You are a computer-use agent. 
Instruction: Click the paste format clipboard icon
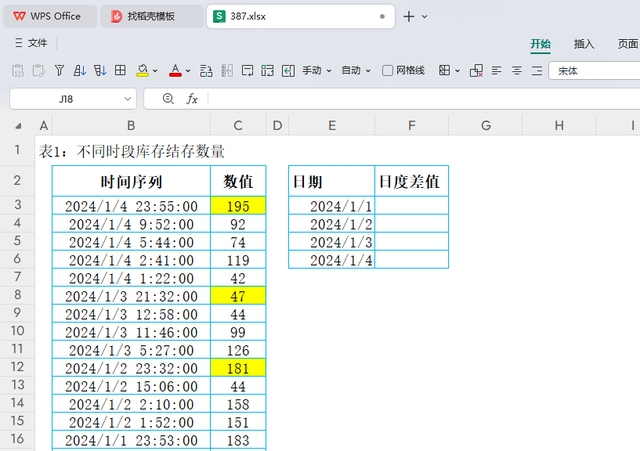(x=39, y=71)
